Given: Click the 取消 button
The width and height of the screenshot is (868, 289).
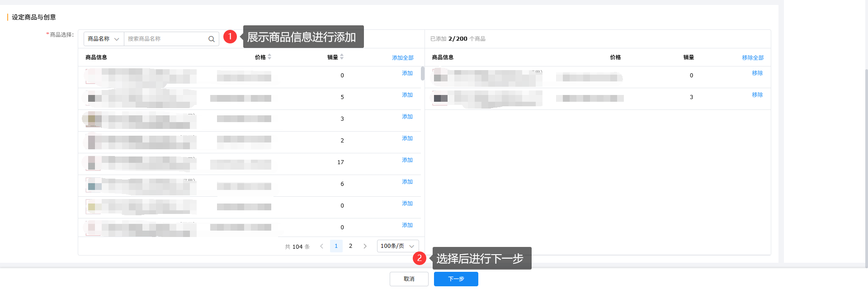Looking at the screenshot, I should pos(409,279).
